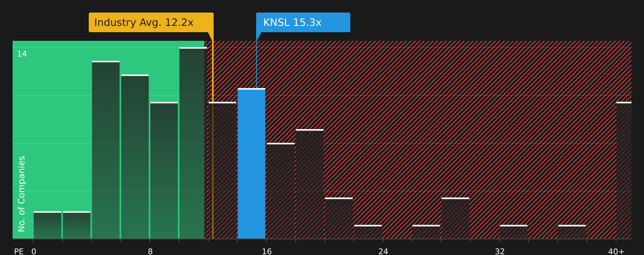
Task: Click the Industry Avg. 12.2x label
Action: [x=151, y=22]
